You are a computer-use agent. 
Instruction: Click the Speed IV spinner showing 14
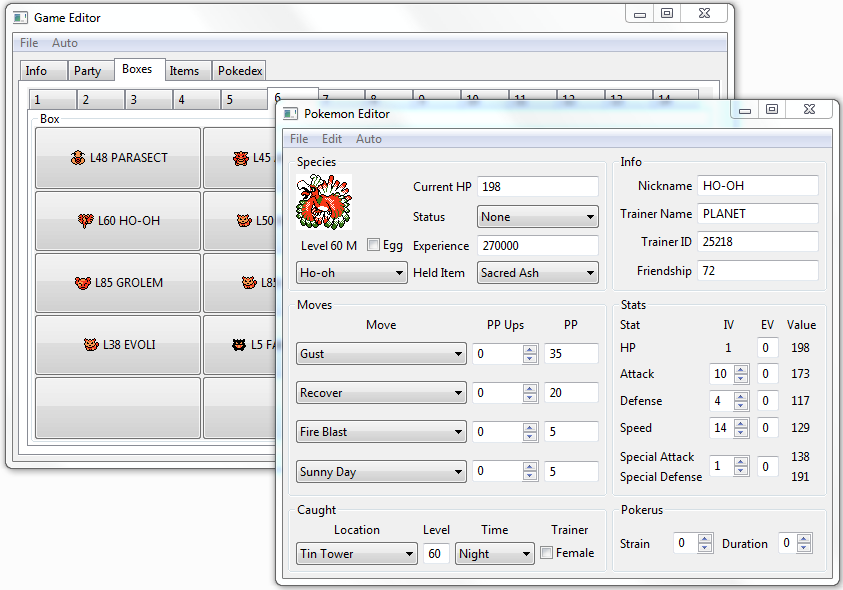click(x=730, y=428)
